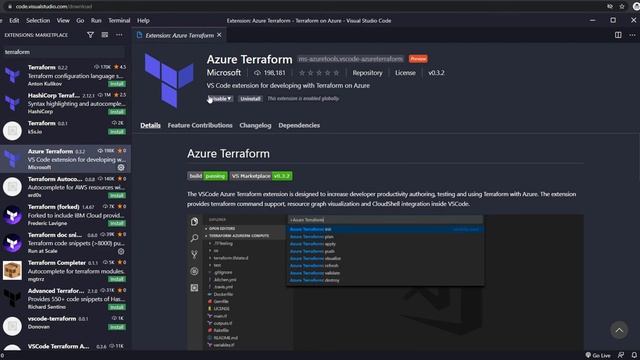
Task: Switch to the Changelog tab
Action: coord(255,125)
